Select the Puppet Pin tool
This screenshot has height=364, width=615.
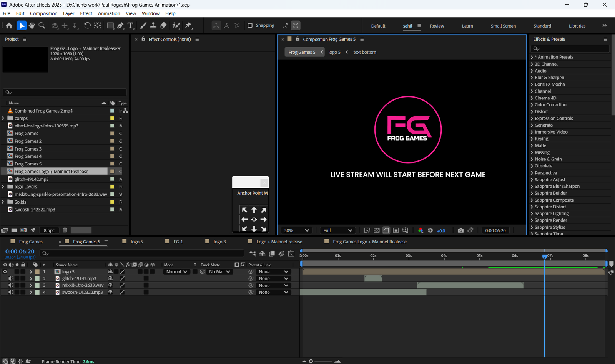pos(188,25)
